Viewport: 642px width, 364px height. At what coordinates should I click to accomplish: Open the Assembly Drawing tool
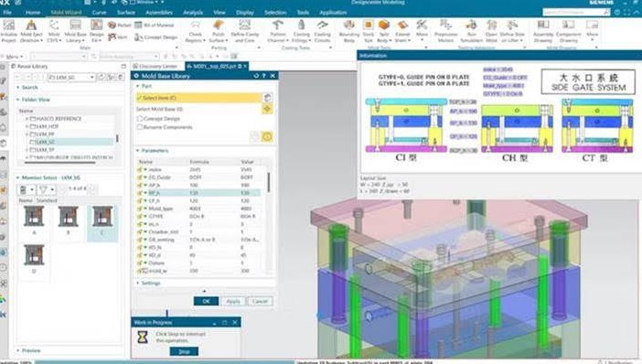543,26
